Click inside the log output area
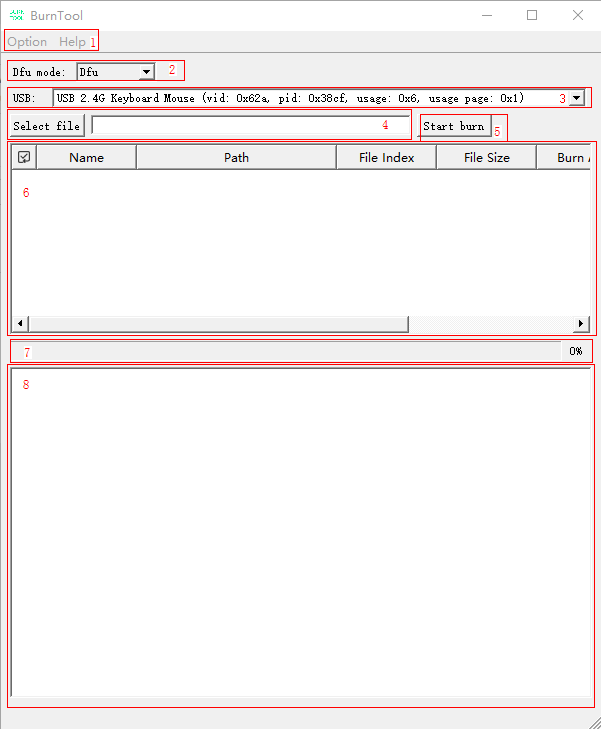Screen dimensions: 601x729 [x=300, y=530]
